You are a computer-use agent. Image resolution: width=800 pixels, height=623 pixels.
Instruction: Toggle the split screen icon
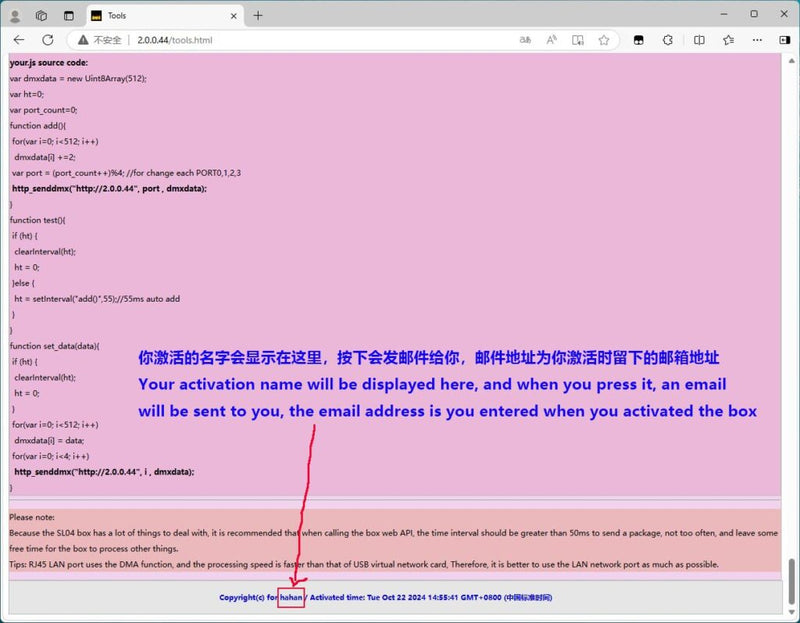699,40
